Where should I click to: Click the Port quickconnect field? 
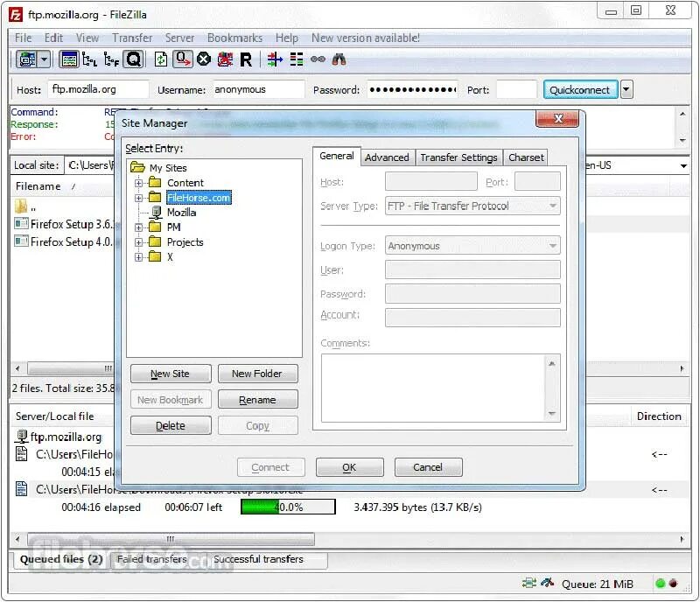[516, 89]
